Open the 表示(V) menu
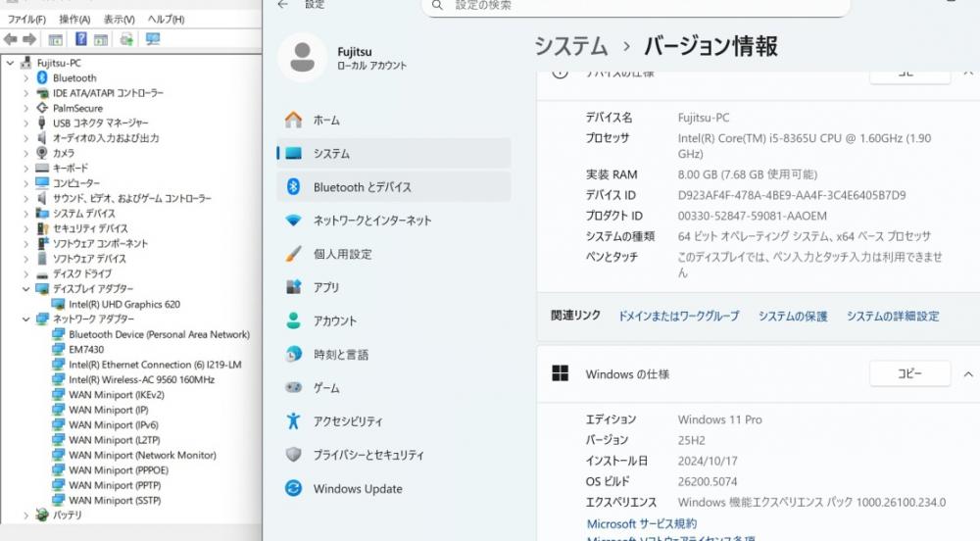The width and height of the screenshot is (980, 541). [119, 20]
